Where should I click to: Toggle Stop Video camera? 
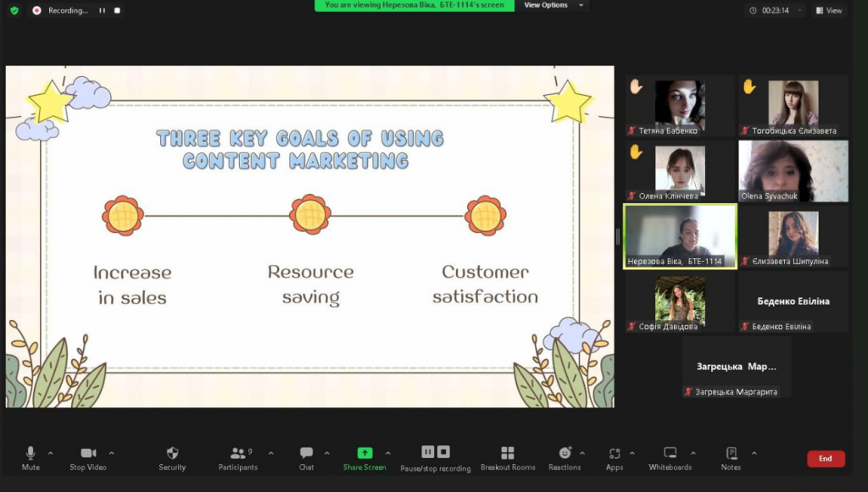(88, 454)
